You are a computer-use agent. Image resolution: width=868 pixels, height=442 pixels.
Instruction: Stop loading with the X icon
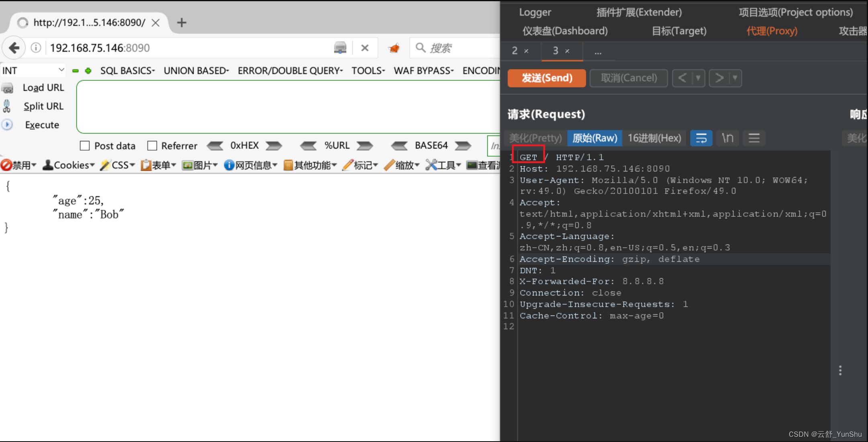click(x=365, y=48)
